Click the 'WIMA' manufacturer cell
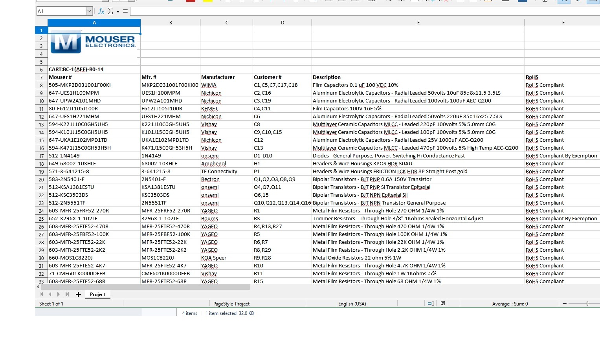The image size is (600, 364). click(227, 85)
